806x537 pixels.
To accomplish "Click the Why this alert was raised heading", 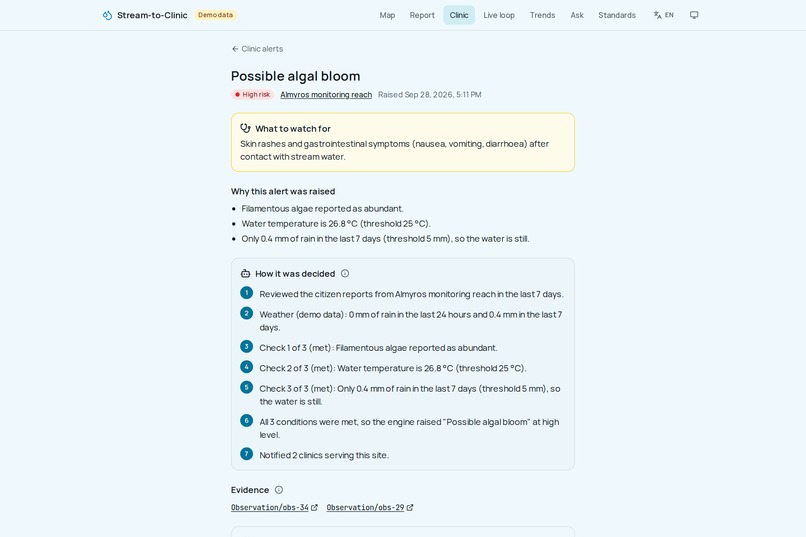I will pos(283,191).
